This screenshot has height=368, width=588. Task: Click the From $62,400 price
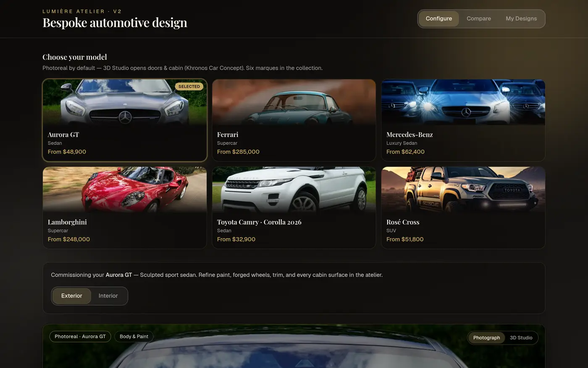tap(405, 152)
